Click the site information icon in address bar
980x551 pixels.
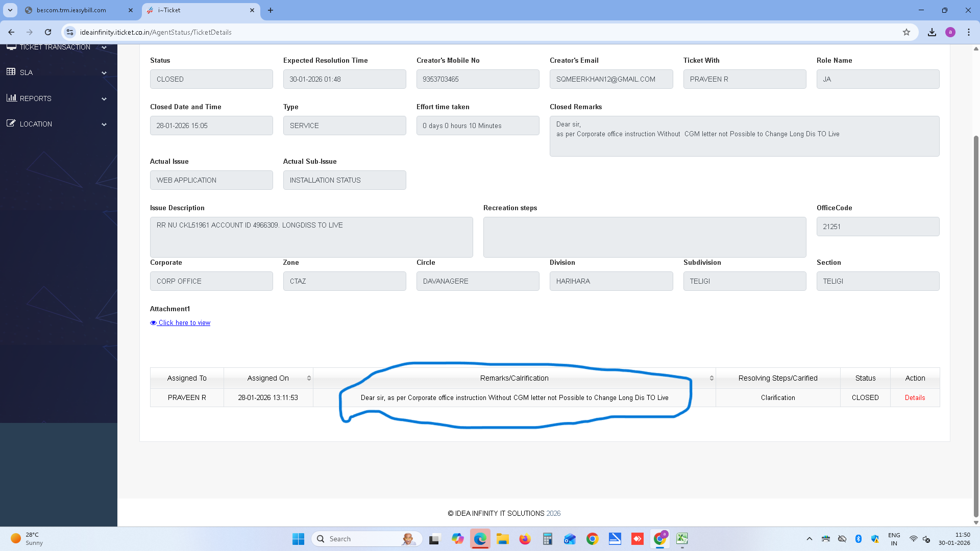[70, 32]
